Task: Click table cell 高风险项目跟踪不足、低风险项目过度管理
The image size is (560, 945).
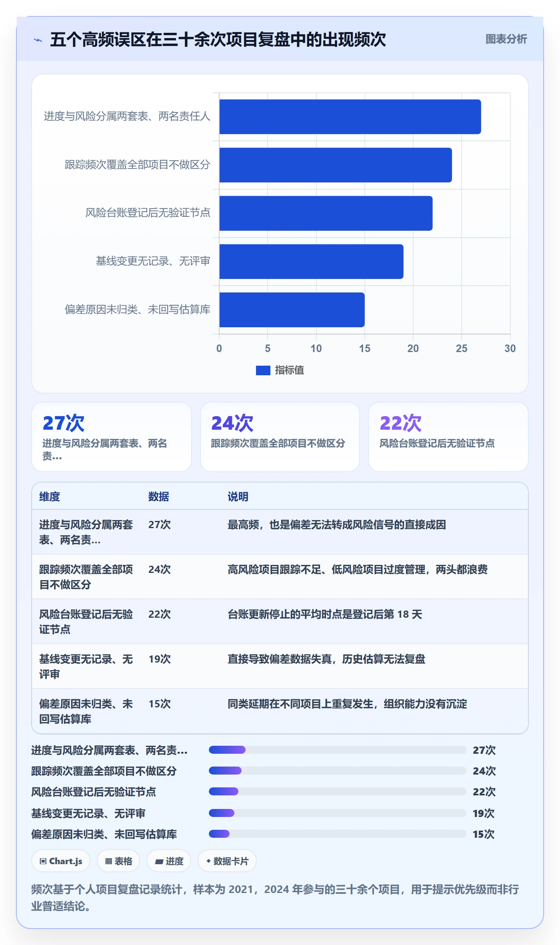Action: pos(358,569)
